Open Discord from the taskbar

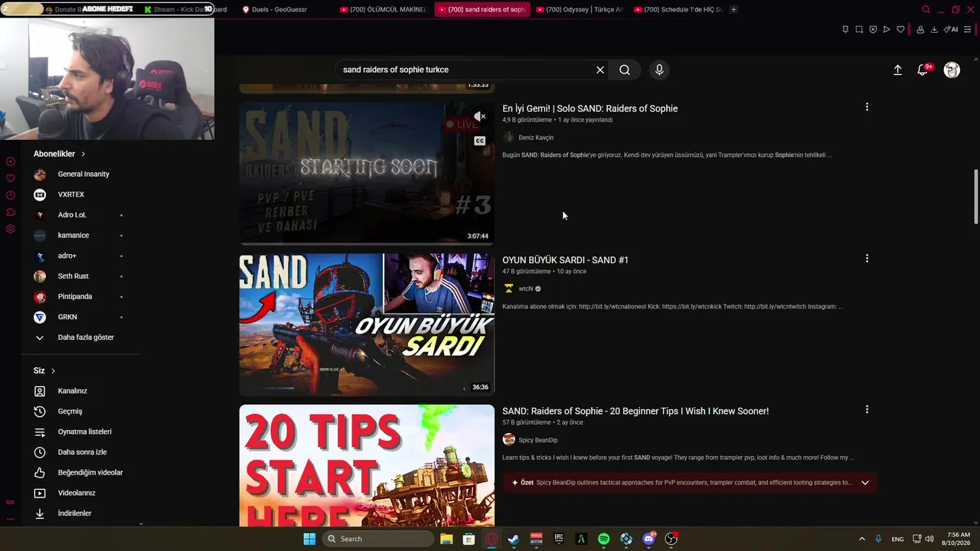[649, 539]
